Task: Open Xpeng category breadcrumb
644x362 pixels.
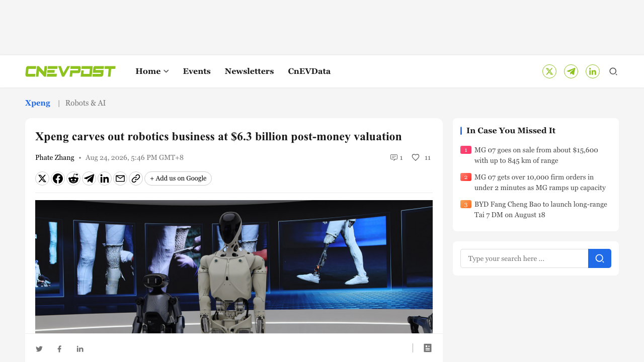Action: 38,103
